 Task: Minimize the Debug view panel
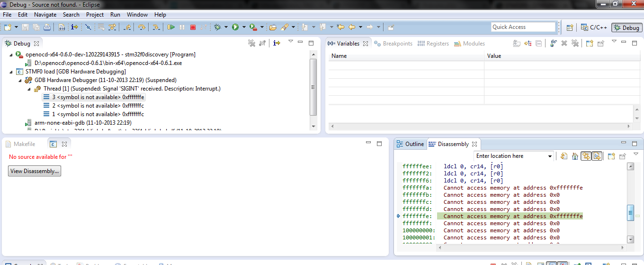point(300,42)
